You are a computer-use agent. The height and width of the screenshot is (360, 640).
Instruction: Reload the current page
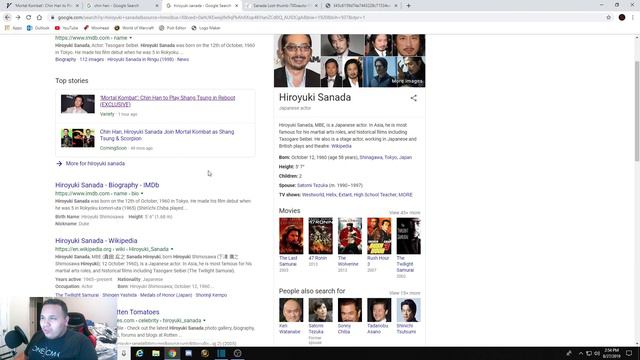[x=29, y=18]
